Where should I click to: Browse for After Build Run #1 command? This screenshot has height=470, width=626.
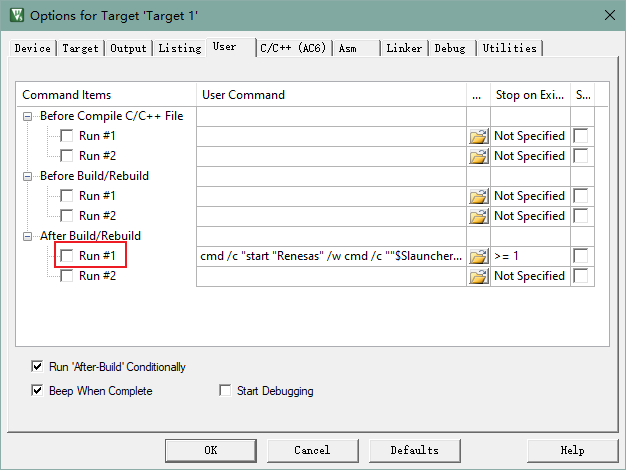coord(478,256)
